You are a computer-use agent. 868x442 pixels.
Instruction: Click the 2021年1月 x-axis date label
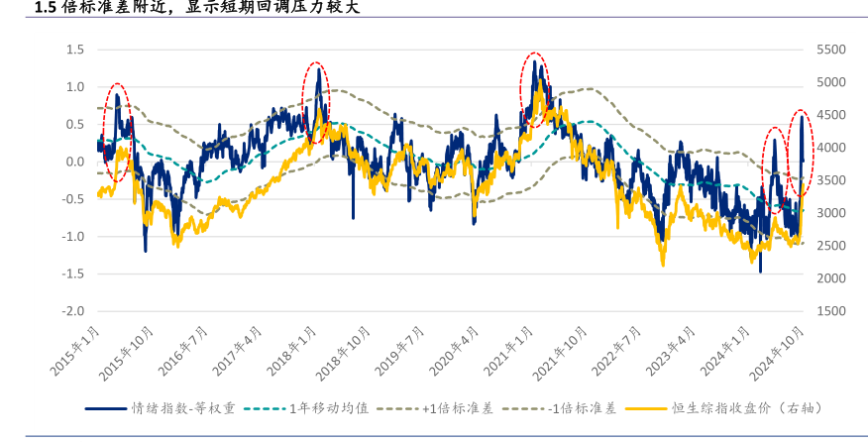510,352
